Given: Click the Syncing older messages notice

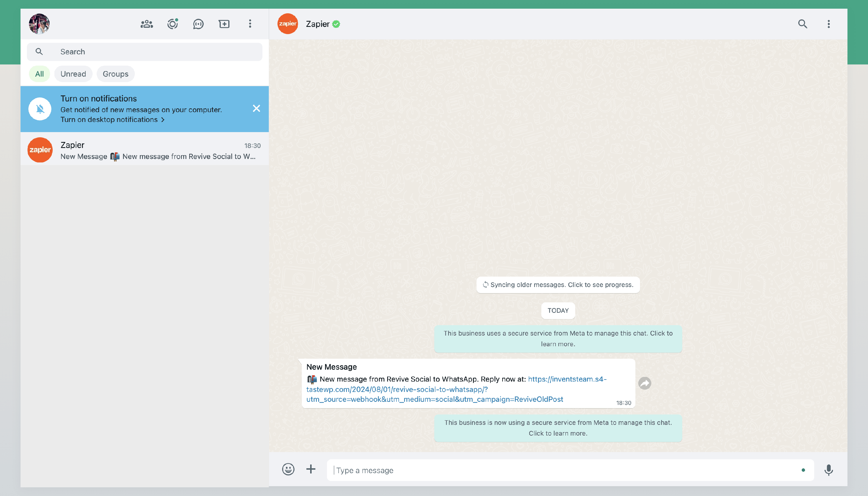Looking at the screenshot, I should (x=558, y=285).
